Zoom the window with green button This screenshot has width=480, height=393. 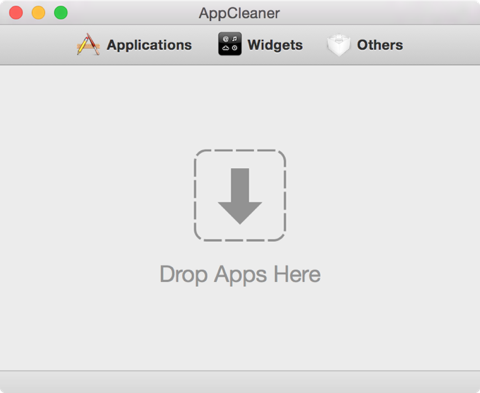pyautogui.click(x=61, y=13)
